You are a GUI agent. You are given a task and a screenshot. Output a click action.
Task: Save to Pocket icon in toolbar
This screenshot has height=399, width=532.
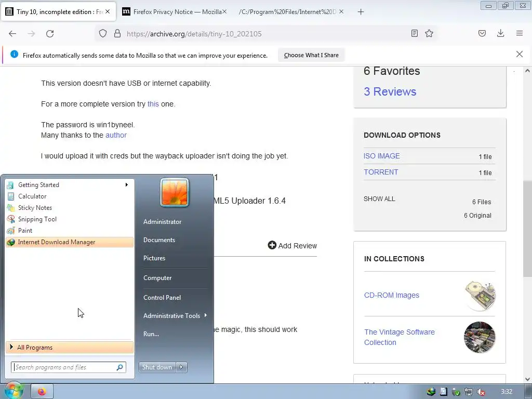click(482, 33)
